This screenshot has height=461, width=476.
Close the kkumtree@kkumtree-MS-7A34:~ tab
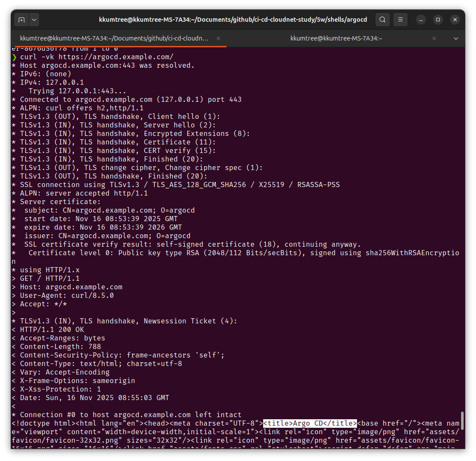(x=434, y=38)
